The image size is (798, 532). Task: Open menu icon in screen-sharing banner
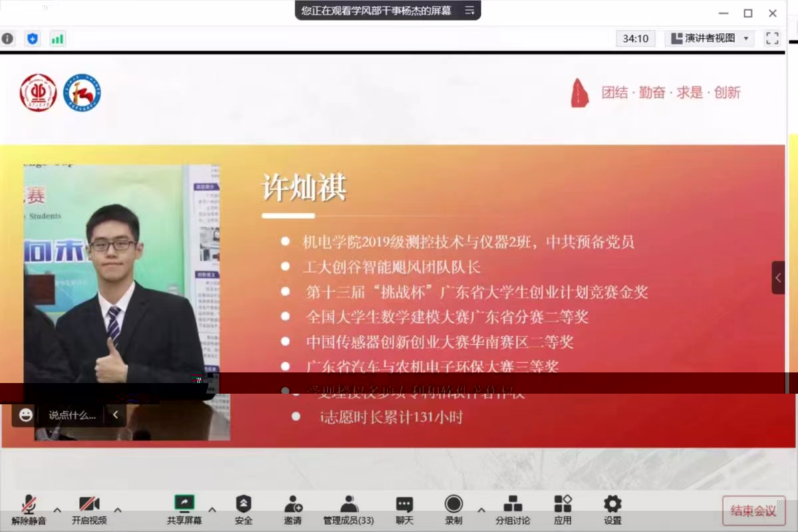click(469, 10)
